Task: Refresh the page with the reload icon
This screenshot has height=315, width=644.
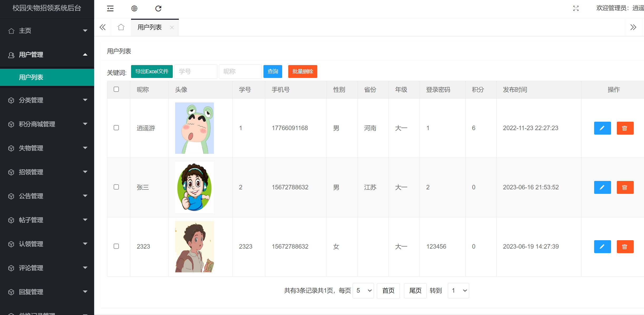Action: click(x=158, y=8)
